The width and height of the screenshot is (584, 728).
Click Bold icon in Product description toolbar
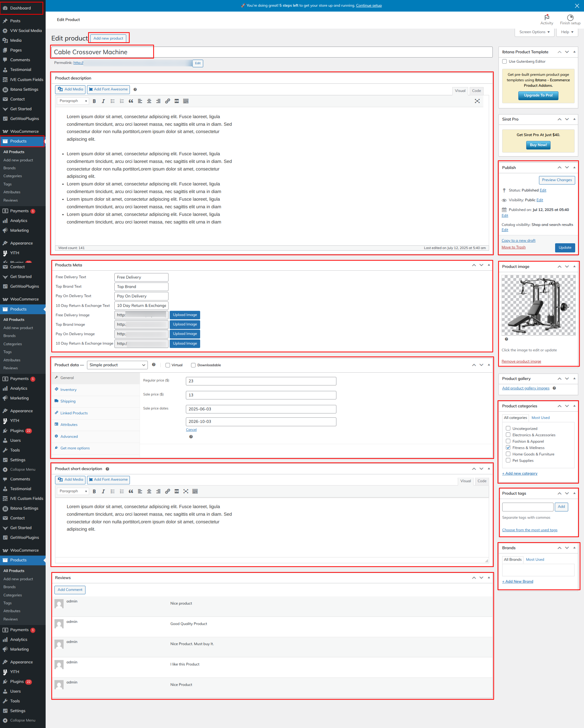click(x=94, y=101)
